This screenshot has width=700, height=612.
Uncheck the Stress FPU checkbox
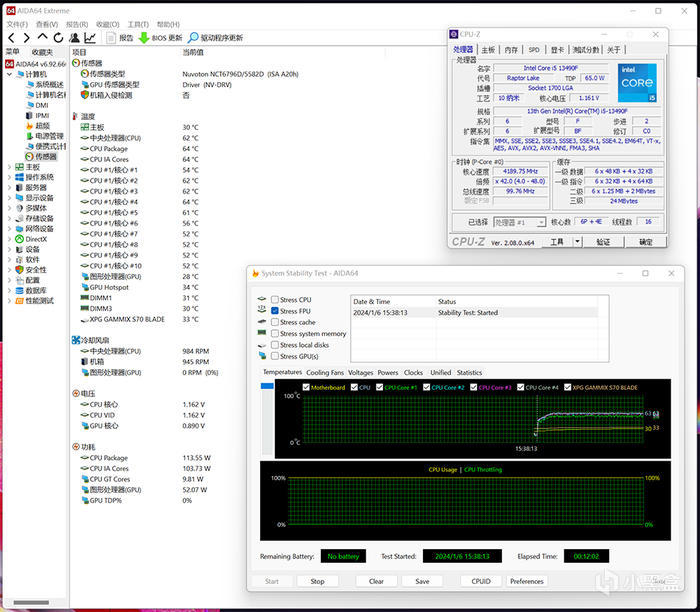pyautogui.click(x=275, y=311)
